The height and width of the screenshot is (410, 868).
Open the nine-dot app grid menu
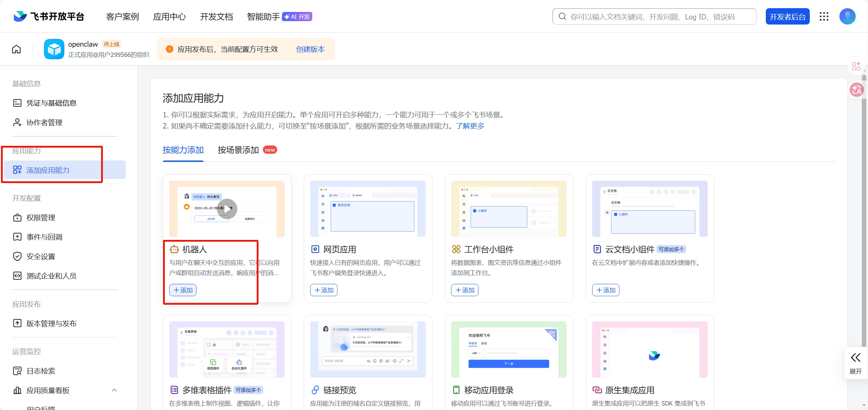pos(824,17)
